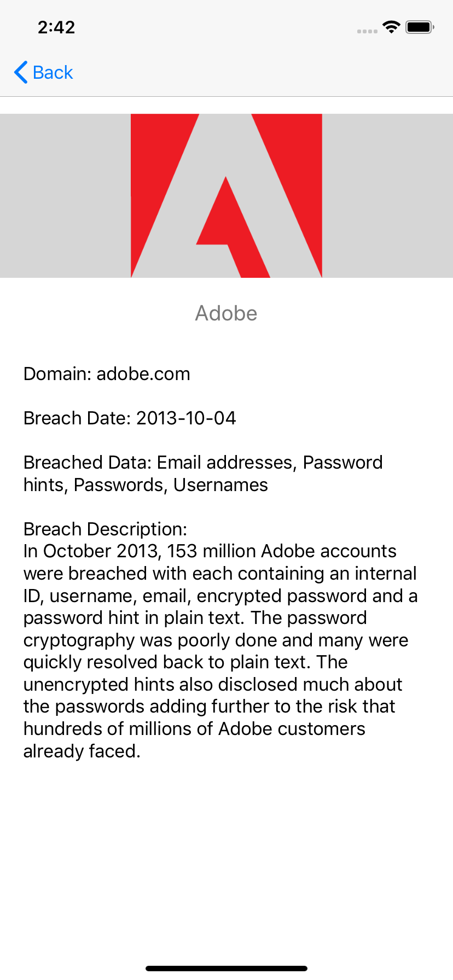Tap the line starting 'In October 2013'
The height and width of the screenshot is (980, 453).
point(210,551)
